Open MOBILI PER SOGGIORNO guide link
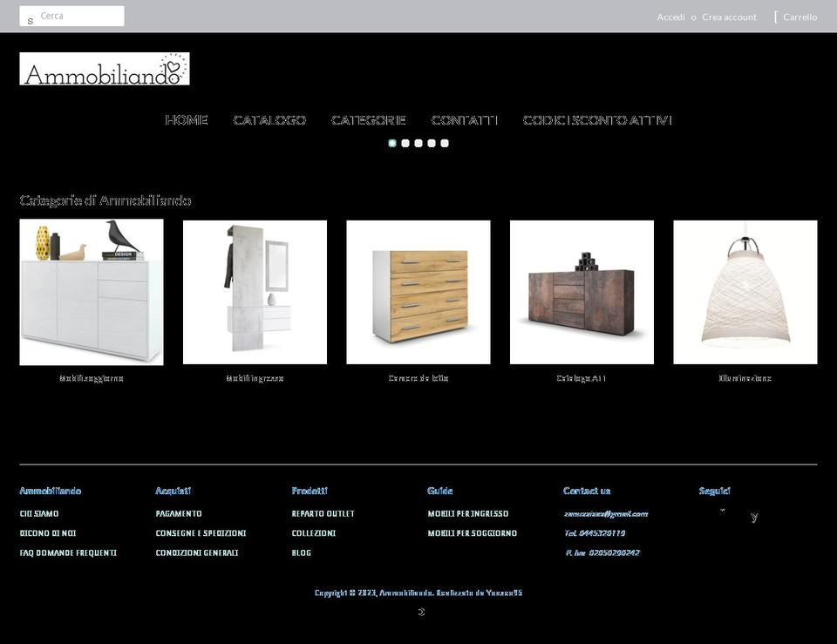837x644 pixels. 473,533
